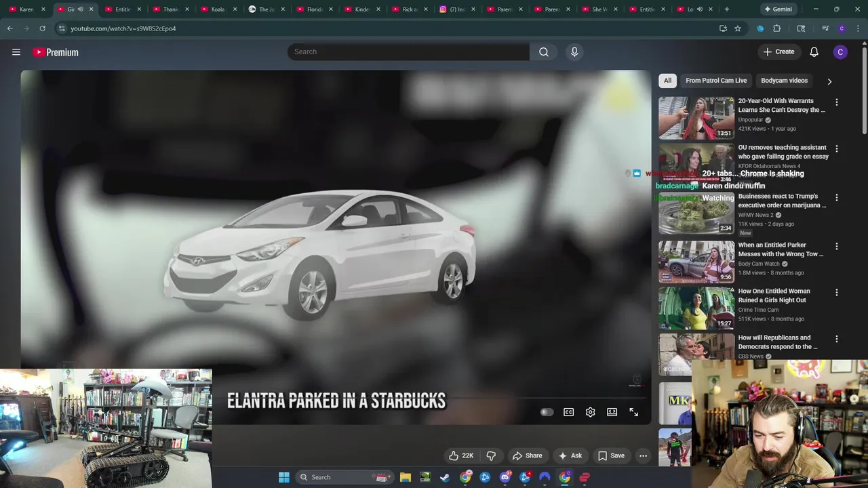Close the 'Karen' browser tab
This screenshot has width=868, height=488.
[x=43, y=9]
